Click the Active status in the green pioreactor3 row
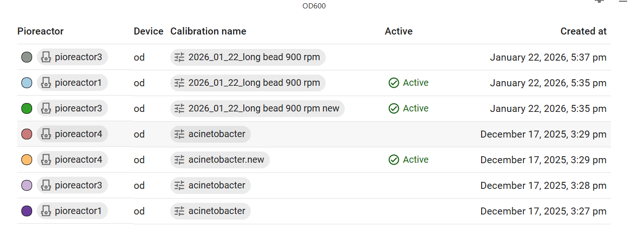Viewport: 644px width, 242px height. (409, 109)
